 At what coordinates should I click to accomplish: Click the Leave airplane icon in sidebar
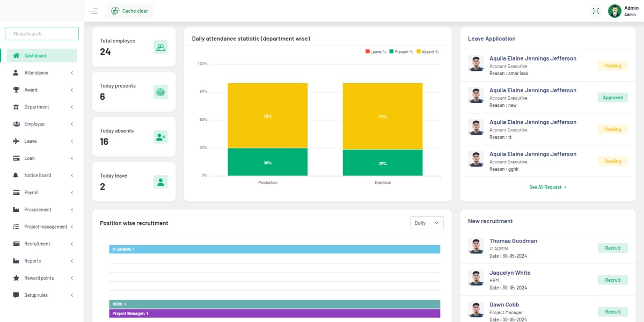16,141
